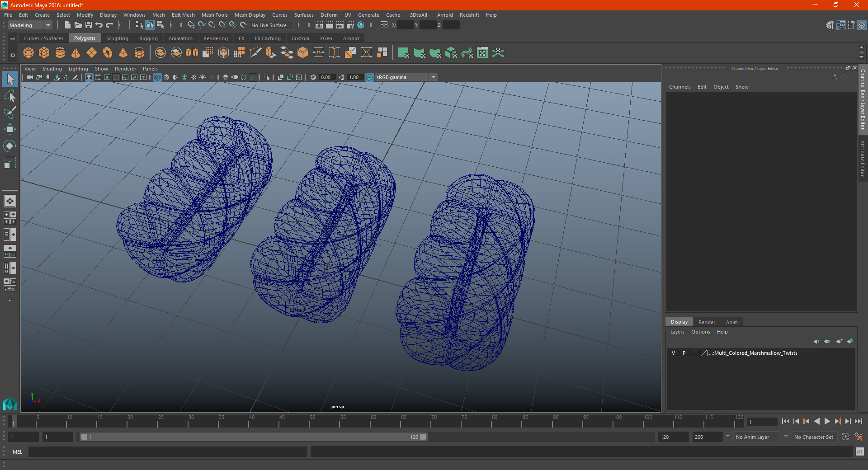Open the viewport Shading menu

pos(52,69)
